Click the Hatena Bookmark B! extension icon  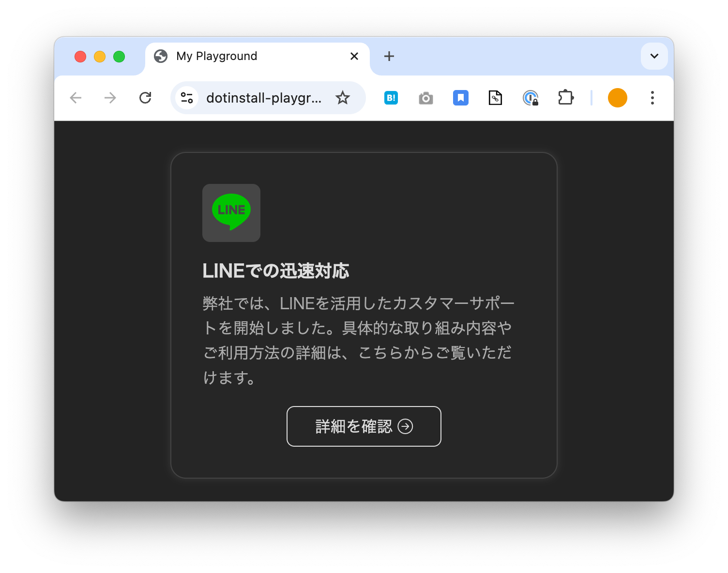(391, 98)
